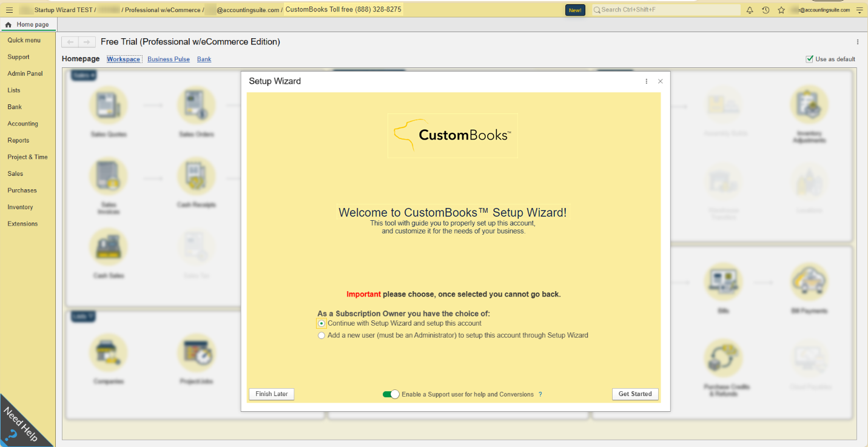Viewport: 868px width, 447px height.
Task: Expand the Sales section dropdown header
Action: [x=84, y=75]
